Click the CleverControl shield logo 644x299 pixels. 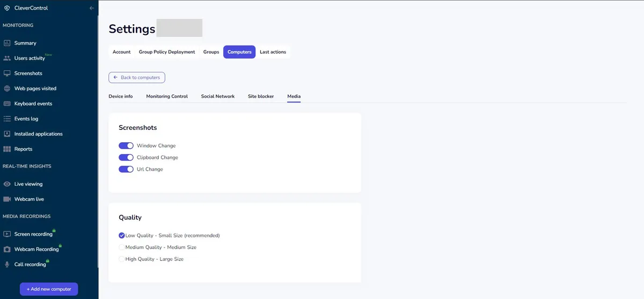coord(6,8)
